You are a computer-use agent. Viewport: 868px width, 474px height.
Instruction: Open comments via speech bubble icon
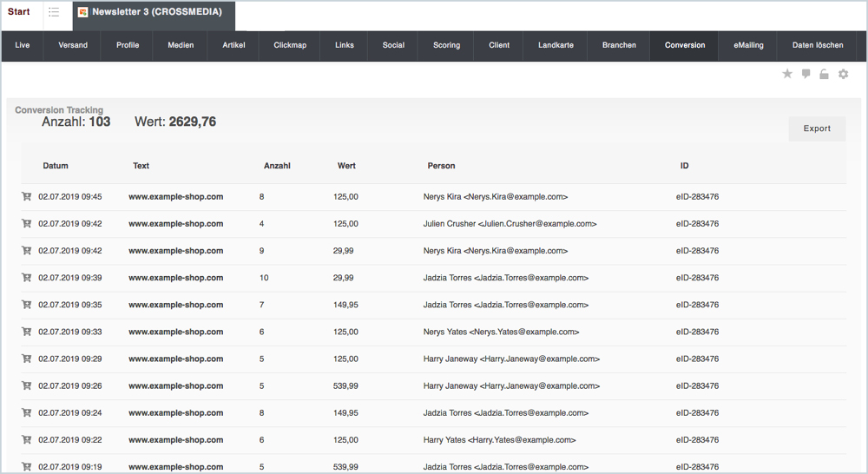pos(806,75)
